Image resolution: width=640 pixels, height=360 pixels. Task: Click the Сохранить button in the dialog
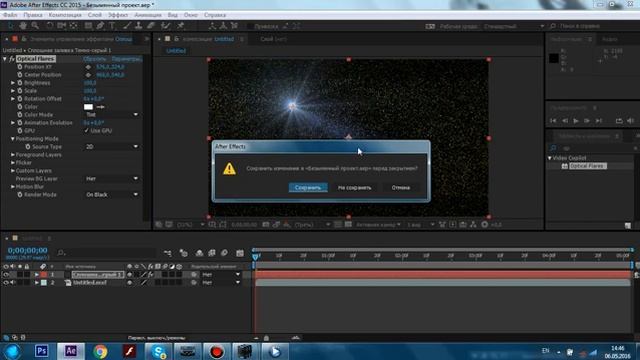(308, 188)
